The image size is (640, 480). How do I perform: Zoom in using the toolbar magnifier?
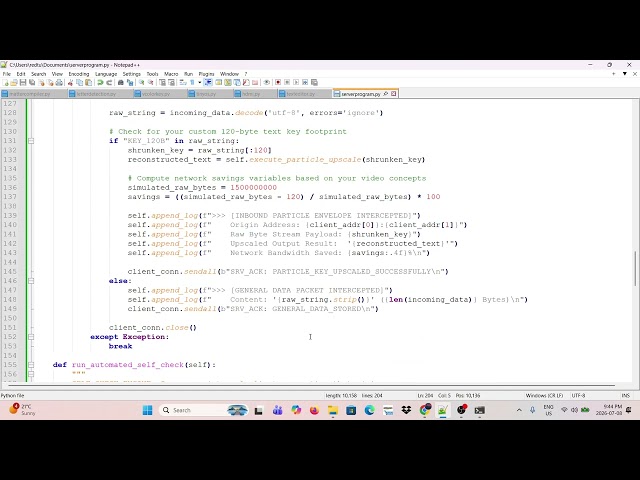[x=142, y=82]
